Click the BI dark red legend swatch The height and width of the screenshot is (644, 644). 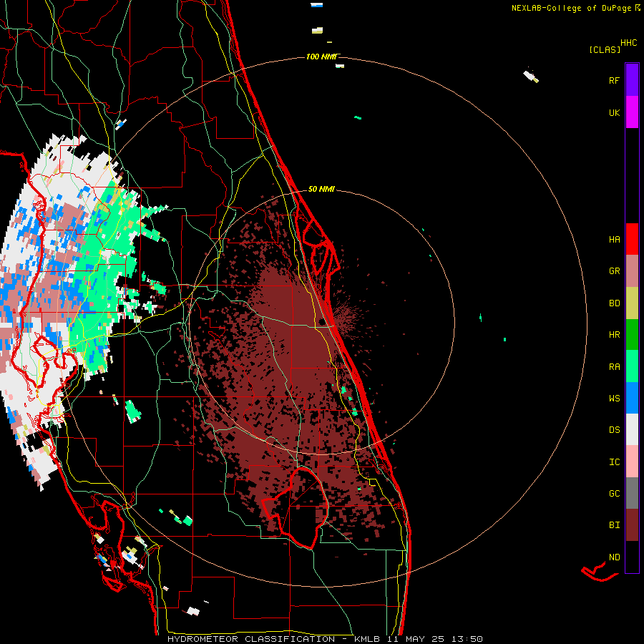click(632, 525)
